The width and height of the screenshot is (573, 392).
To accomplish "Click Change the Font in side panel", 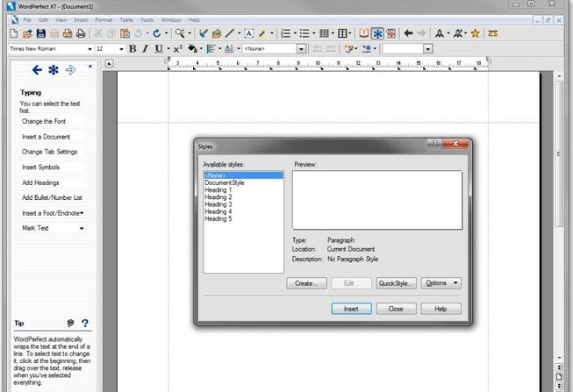I will tap(44, 121).
